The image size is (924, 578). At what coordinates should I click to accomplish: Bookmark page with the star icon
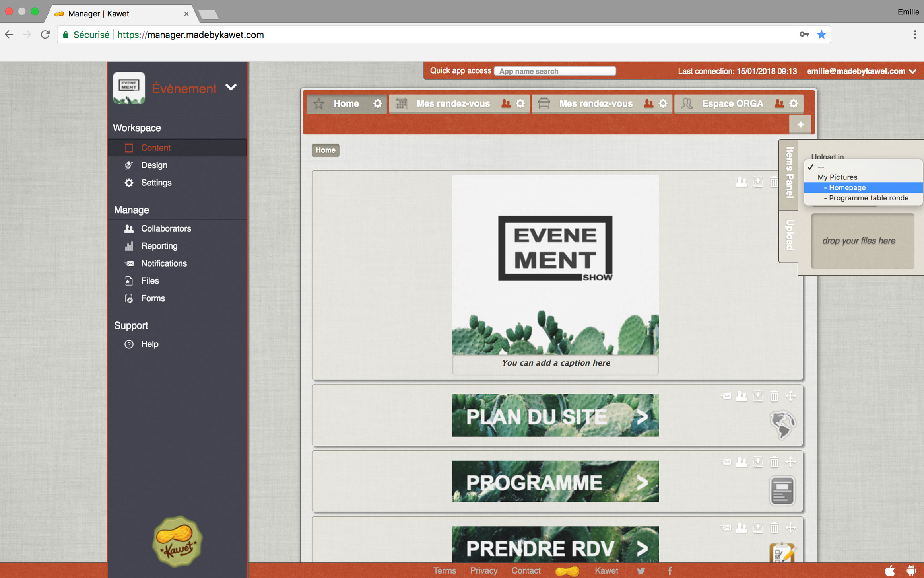point(821,35)
